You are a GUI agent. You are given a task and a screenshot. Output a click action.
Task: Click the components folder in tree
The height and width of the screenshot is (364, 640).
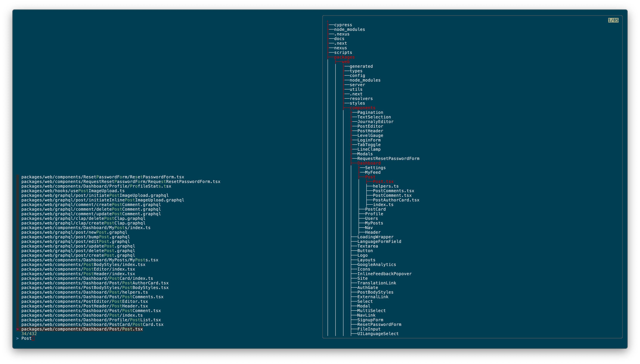click(x=362, y=108)
